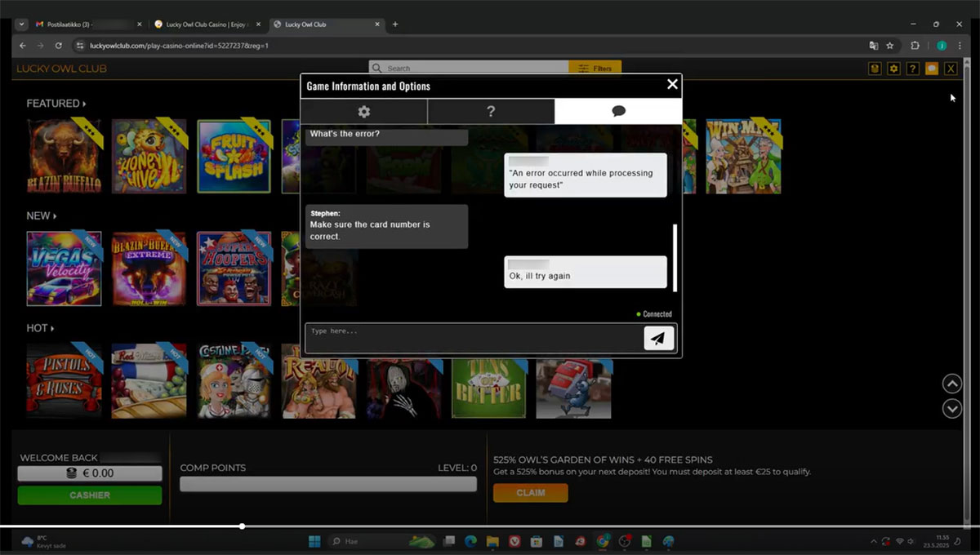Click the casino game Search field
980x555 pixels.
469,69
